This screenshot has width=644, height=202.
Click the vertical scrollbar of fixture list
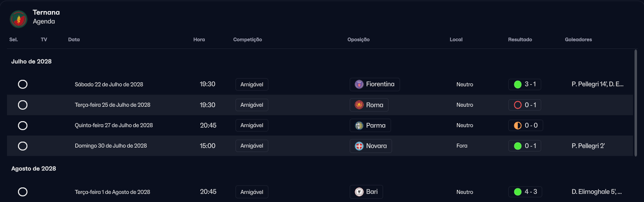pos(635,100)
